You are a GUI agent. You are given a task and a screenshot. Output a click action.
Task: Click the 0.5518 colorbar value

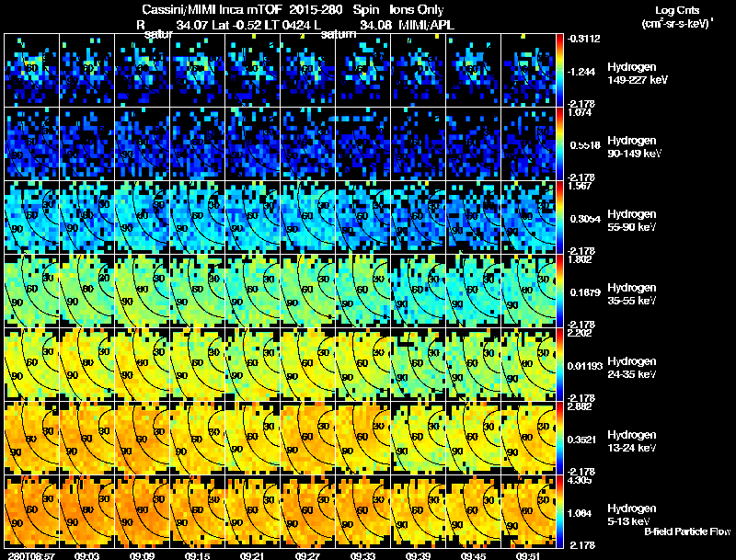(x=585, y=145)
